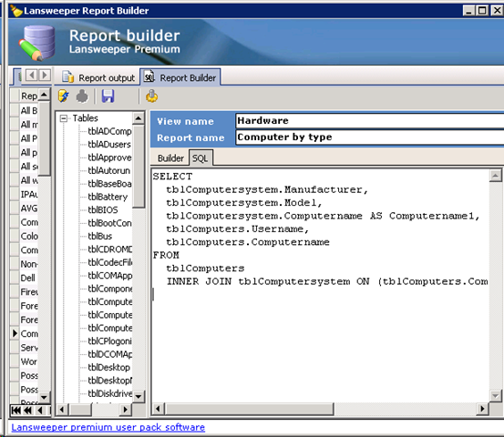Collapse the Tables tree node
The height and width of the screenshot is (437, 504).
(64, 118)
